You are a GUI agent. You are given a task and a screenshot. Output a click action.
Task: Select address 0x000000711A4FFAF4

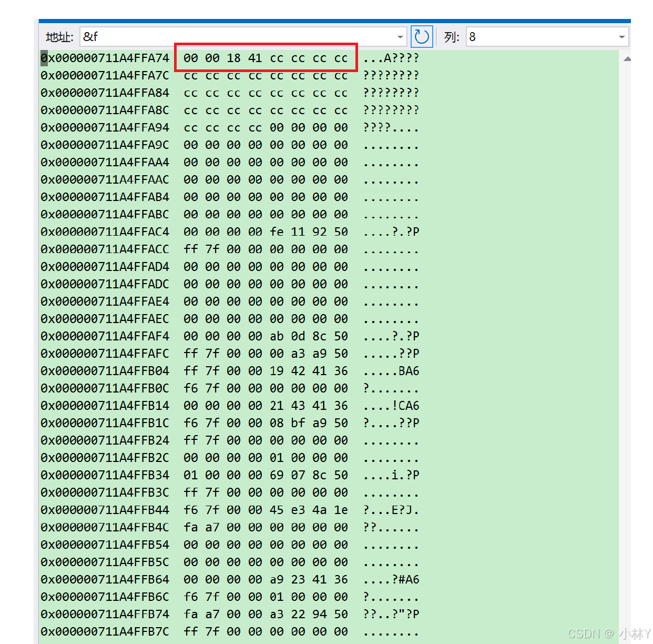(x=105, y=336)
